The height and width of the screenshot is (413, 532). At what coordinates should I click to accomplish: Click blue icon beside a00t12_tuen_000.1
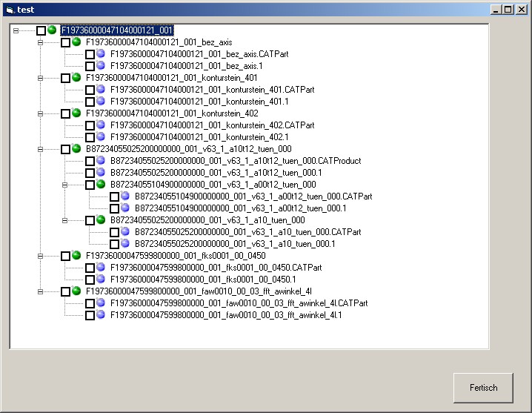tap(125, 208)
